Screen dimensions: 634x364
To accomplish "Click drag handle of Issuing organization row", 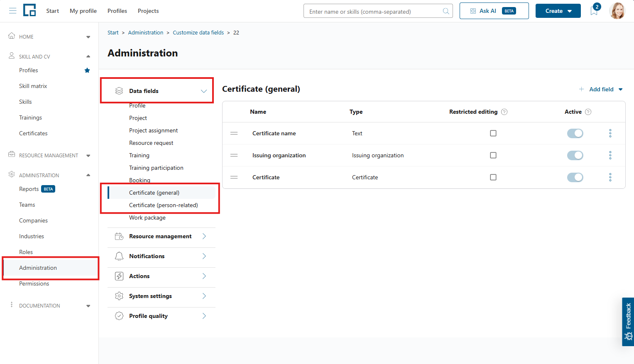I will click(234, 155).
